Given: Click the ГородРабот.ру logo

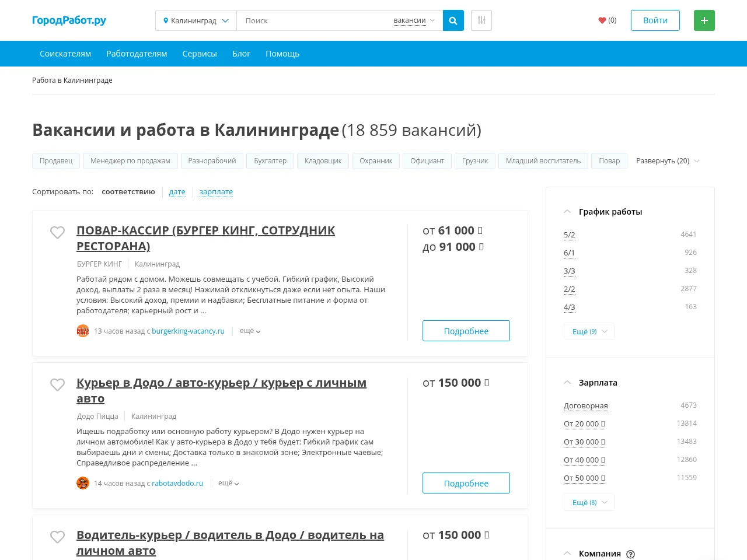Looking at the screenshot, I should coord(69,20).
